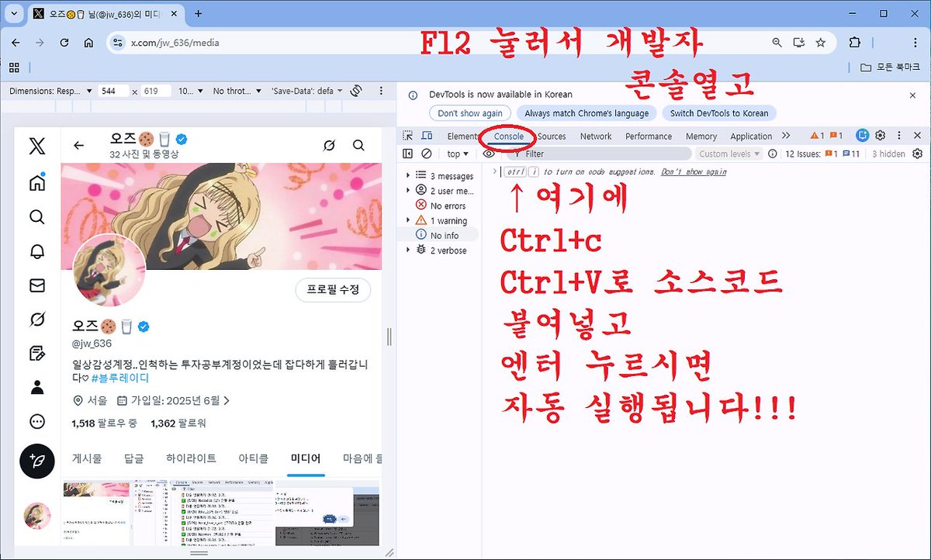The height and width of the screenshot is (560, 931).
Task: Click the X logo in the sidebar
Action: [x=36, y=146]
